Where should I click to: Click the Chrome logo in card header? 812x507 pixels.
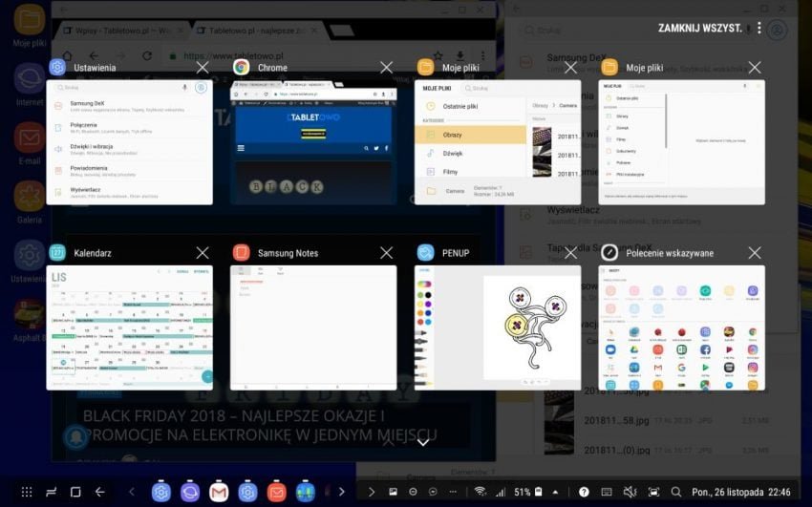[x=242, y=67]
